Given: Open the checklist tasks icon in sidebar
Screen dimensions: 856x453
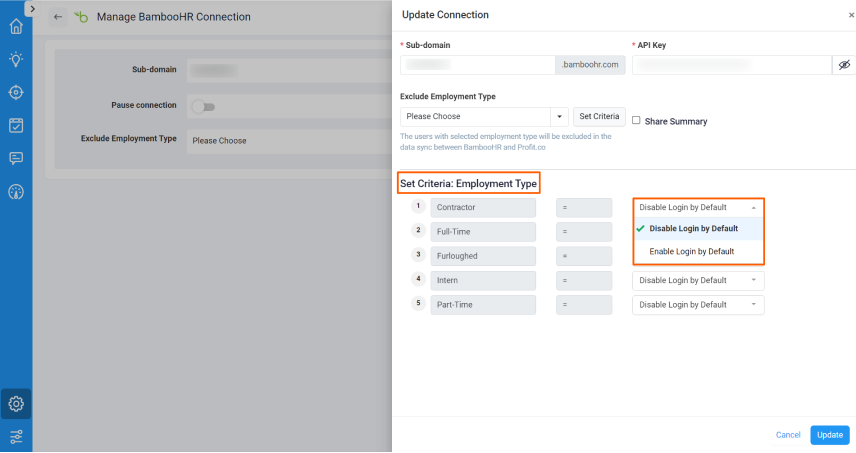Looking at the screenshot, I should (16, 125).
